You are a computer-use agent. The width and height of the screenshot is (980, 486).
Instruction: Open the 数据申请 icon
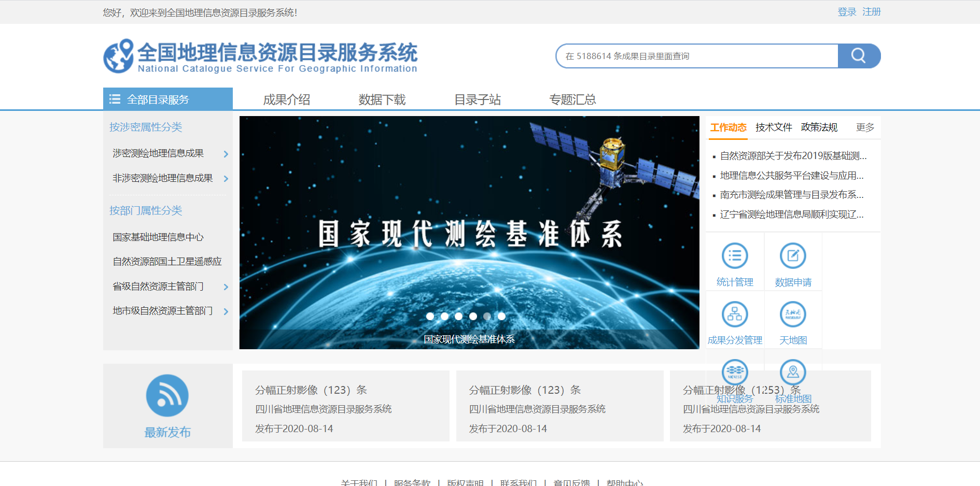793,256
